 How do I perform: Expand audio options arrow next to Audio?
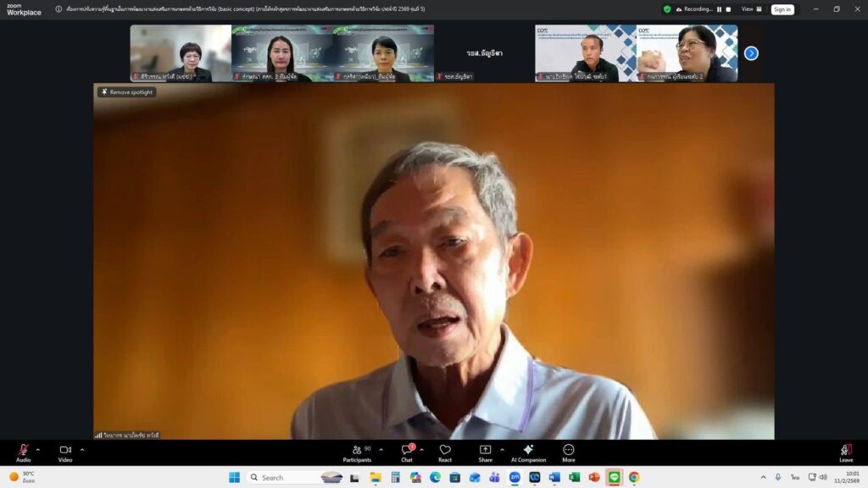pos(38,450)
